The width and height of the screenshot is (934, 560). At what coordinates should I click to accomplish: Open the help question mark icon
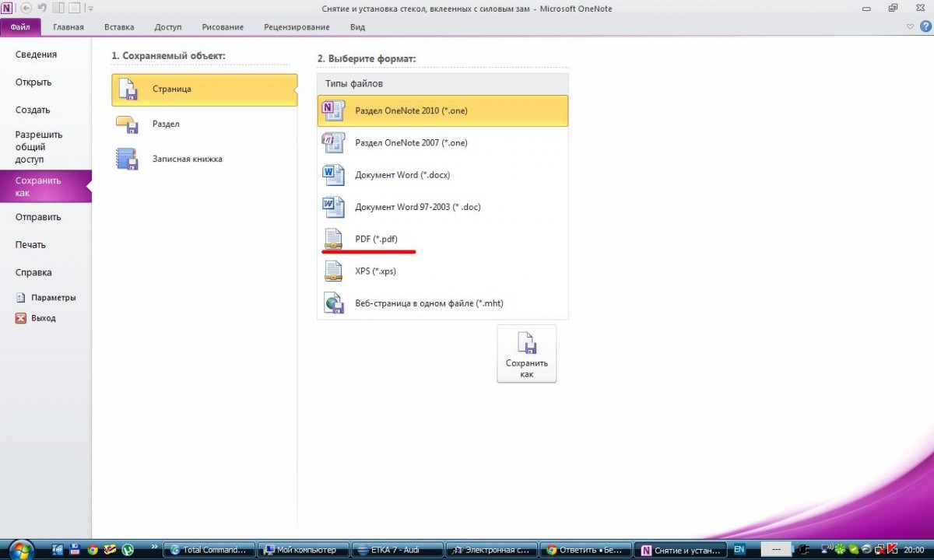pos(924,26)
